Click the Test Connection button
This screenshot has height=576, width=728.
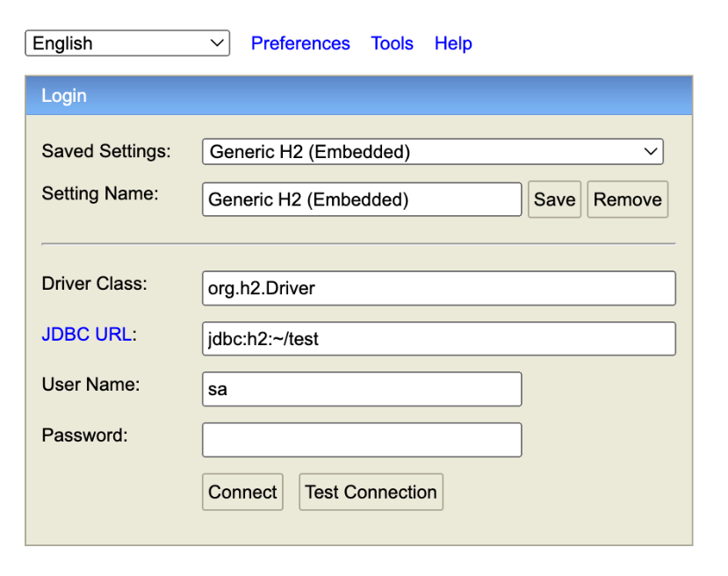tap(371, 492)
